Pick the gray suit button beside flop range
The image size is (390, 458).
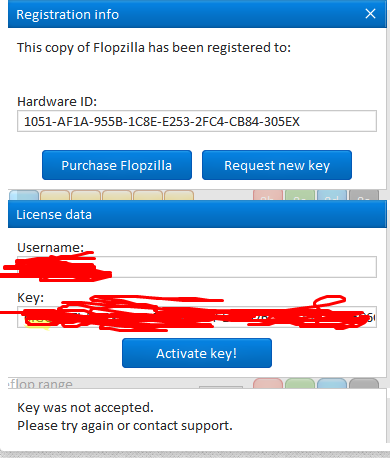click(364, 383)
